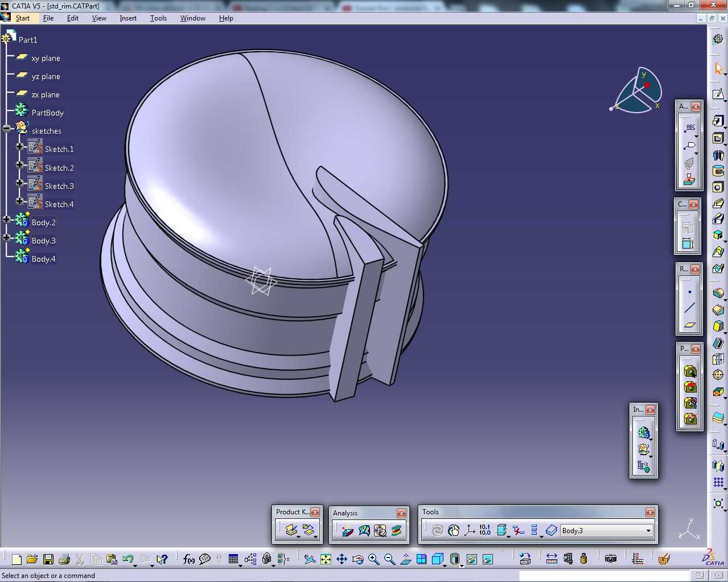Open the Tools menu
This screenshot has width=728, height=582.
point(158,18)
